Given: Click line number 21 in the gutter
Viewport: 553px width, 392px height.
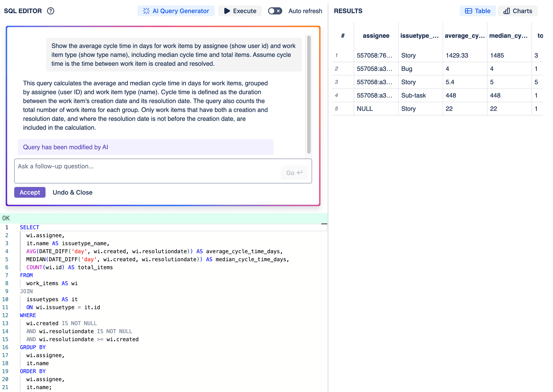Looking at the screenshot, I should [x=5, y=387].
